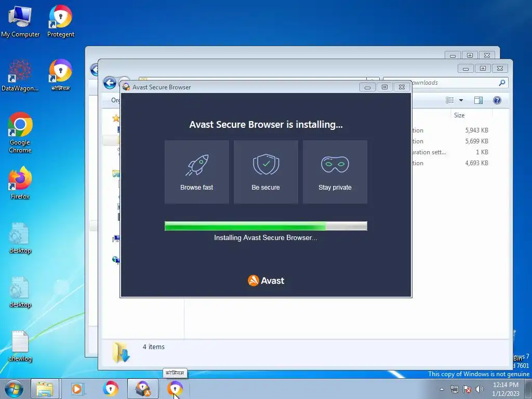
Task: Click 'This copy of Windows is not genuine'
Action: (478, 374)
